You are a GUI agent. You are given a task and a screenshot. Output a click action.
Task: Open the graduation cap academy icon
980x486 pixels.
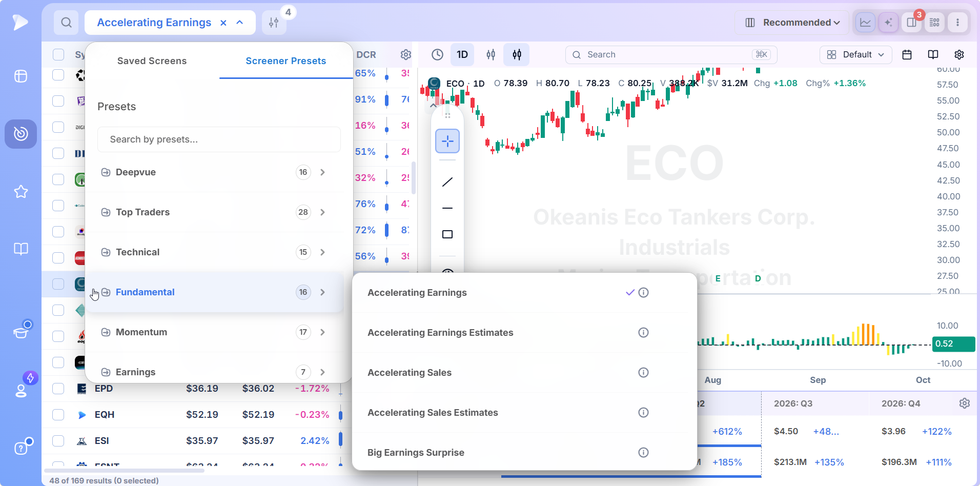click(x=21, y=333)
